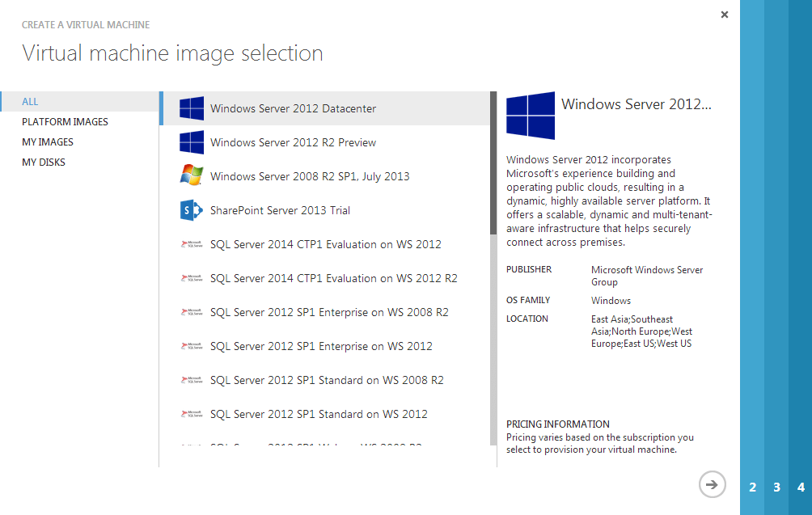Click SQL icon for 2012 SP1 Standard on WS 2012

click(x=192, y=414)
